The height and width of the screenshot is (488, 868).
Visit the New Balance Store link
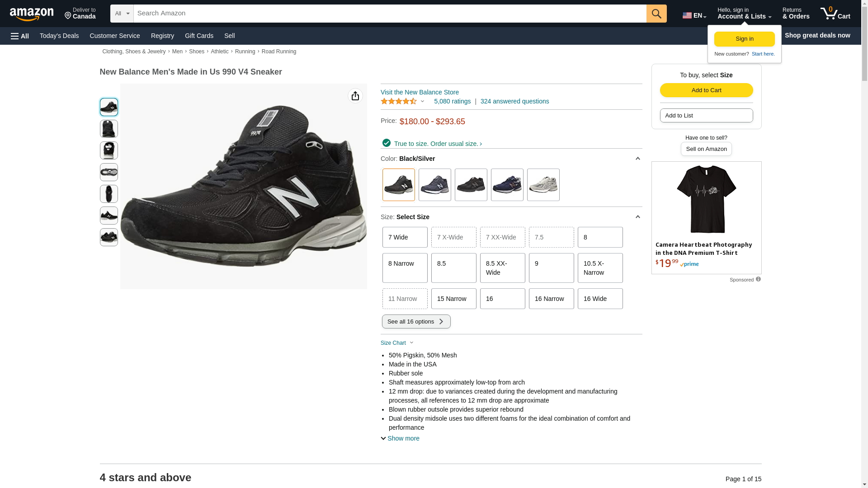point(419,92)
